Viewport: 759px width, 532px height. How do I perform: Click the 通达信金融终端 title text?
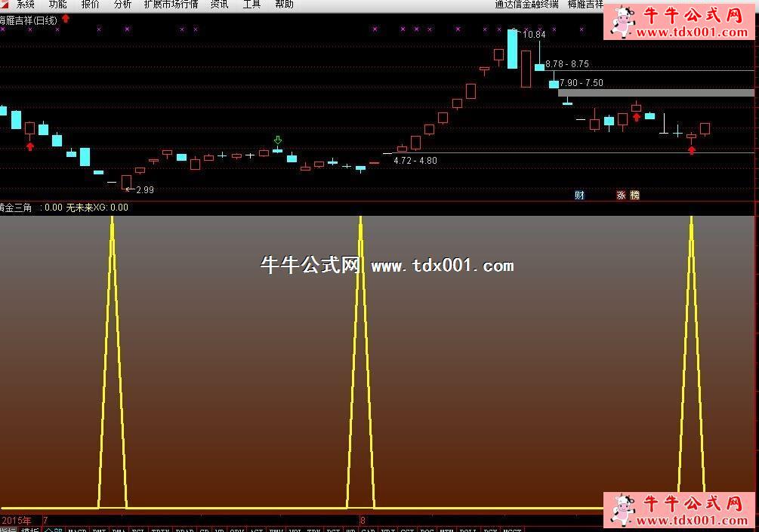tap(526, 5)
